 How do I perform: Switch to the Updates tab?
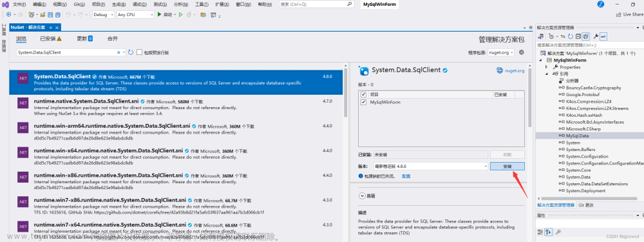[84, 39]
